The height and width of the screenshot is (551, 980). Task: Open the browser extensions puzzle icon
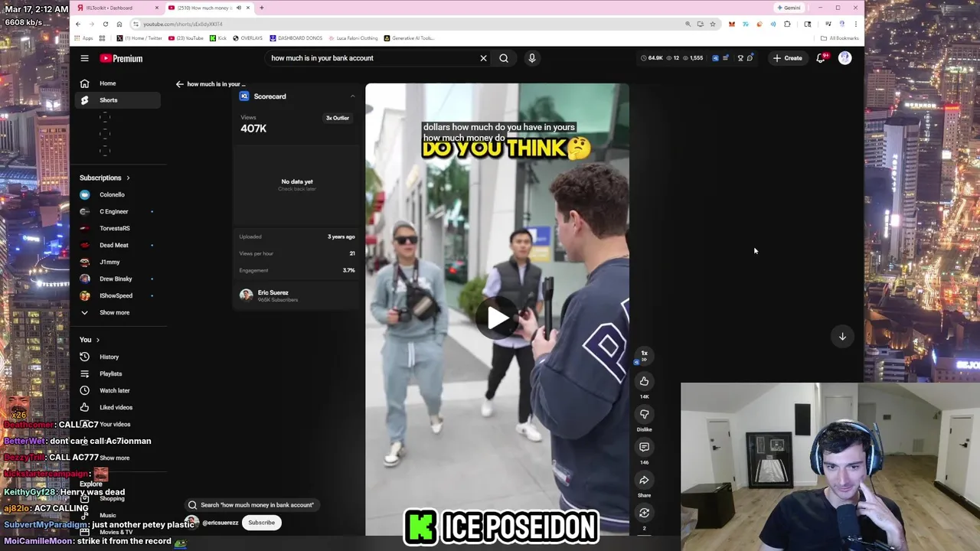click(787, 24)
